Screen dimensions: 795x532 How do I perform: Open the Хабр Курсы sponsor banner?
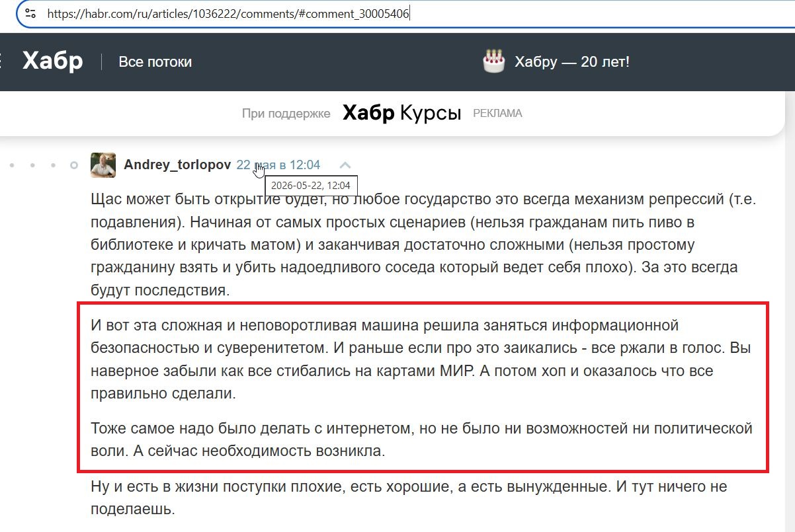click(x=401, y=113)
